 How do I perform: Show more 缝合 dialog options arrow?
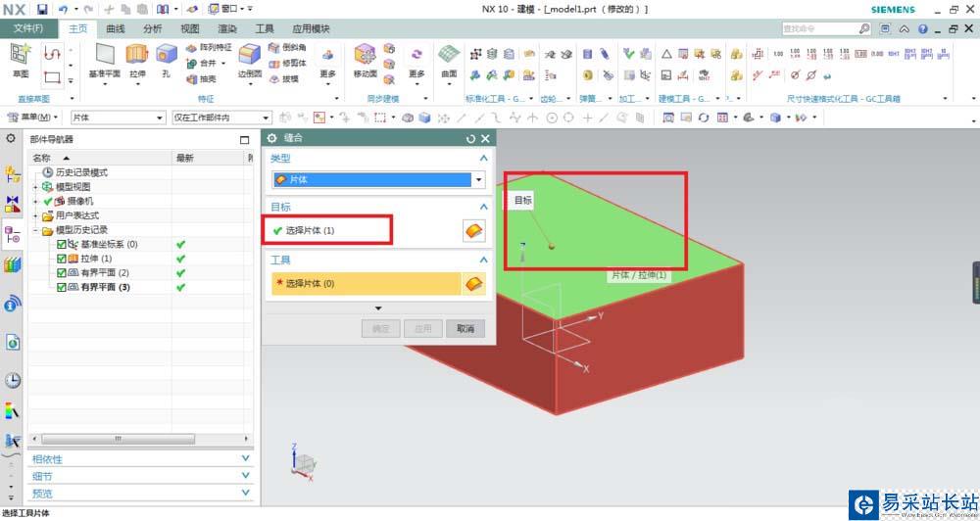coord(378,308)
